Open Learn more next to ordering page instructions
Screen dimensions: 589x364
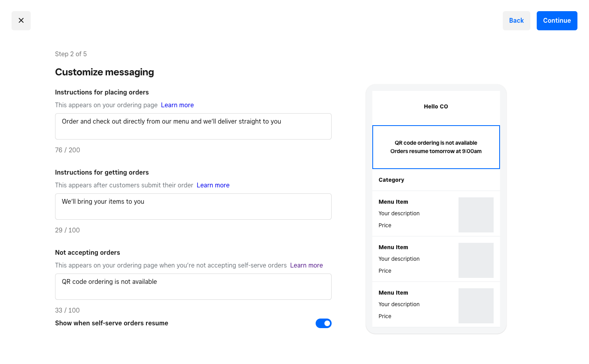tap(177, 105)
